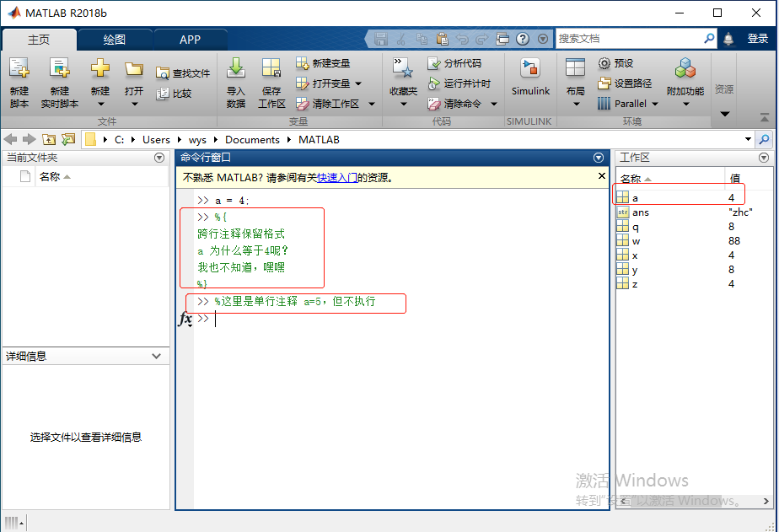The height and width of the screenshot is (532, 779).
Task: Click Run and Time (运行并计时)
Action: pos(459,83)
